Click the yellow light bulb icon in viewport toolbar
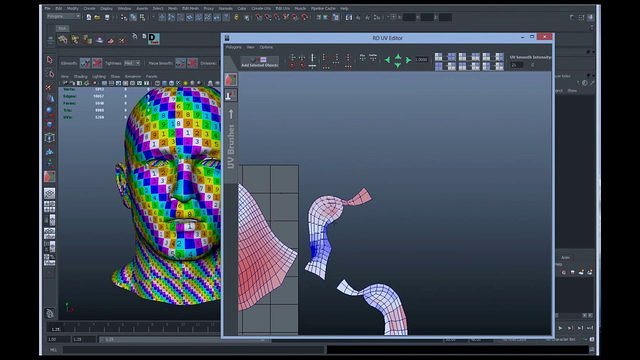Screen dimensions: 640x360 tap(185, 83)
